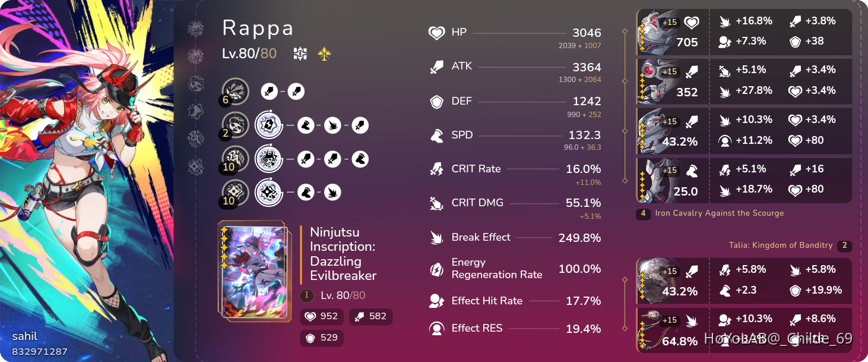Click the SPD boot icon beside 132.3
The height and width of the screenshot is (362, 868).
(x=436, y=135)
